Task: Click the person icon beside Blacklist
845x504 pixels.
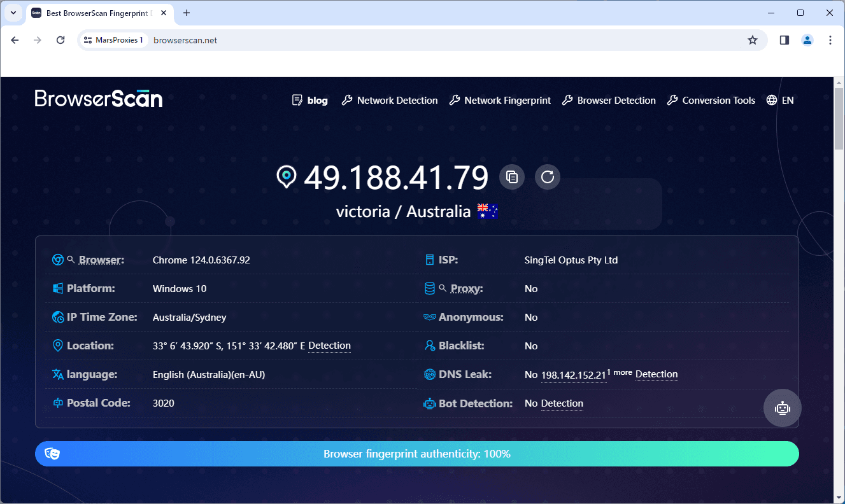Action: coord(429,346)
